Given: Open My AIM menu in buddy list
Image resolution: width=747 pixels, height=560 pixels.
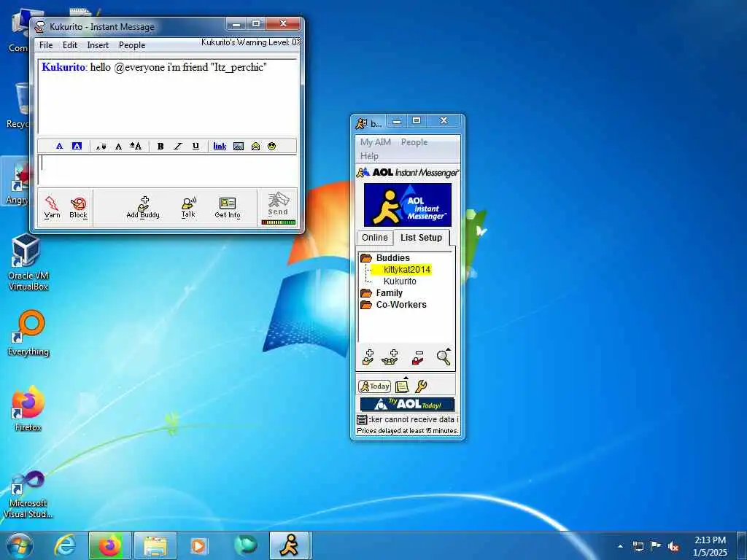Looking at the screenshot, I should pos(376,142).
